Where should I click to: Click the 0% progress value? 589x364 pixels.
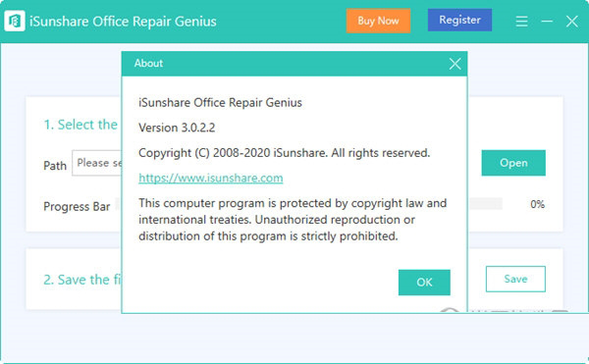coord(537,204)
